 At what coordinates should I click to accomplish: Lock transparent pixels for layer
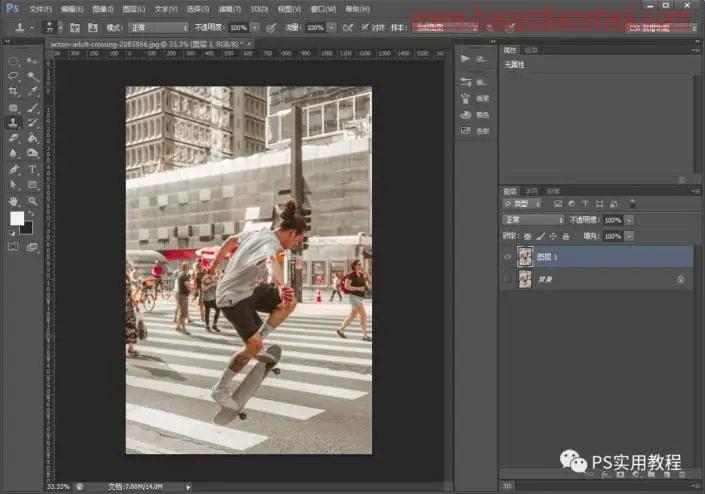(x=527, y=236)
